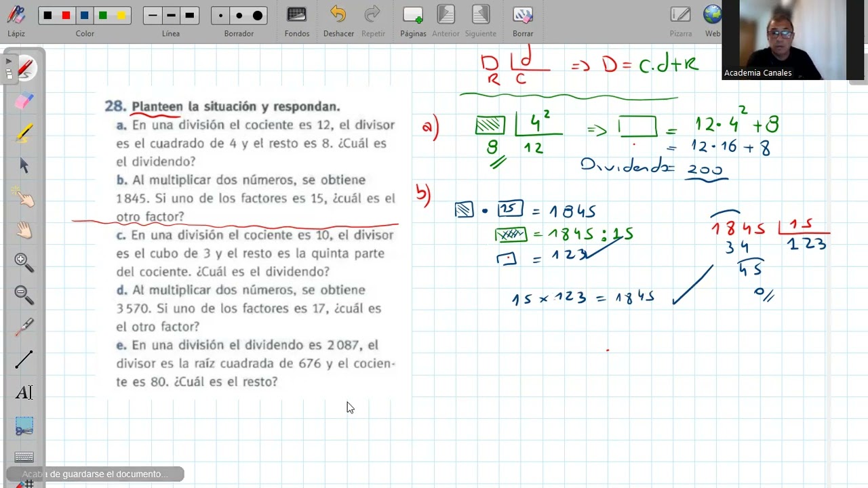
Task: Click the 'Planteen la situación y respondan.' heading
Action: point(235,106)
